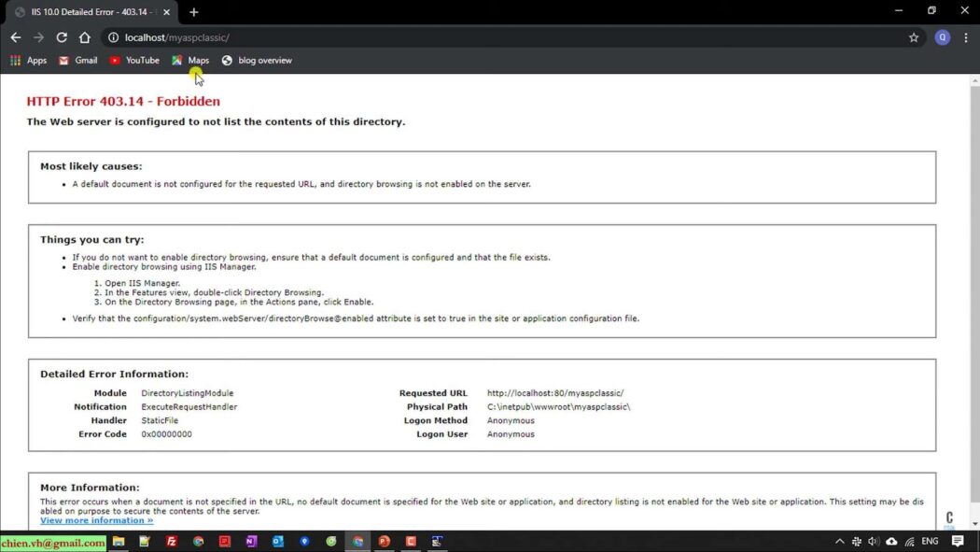Go back to the previous page
The height and width of the screenshot is (552, 980).
pyautogui.click(x=16, y=37)
